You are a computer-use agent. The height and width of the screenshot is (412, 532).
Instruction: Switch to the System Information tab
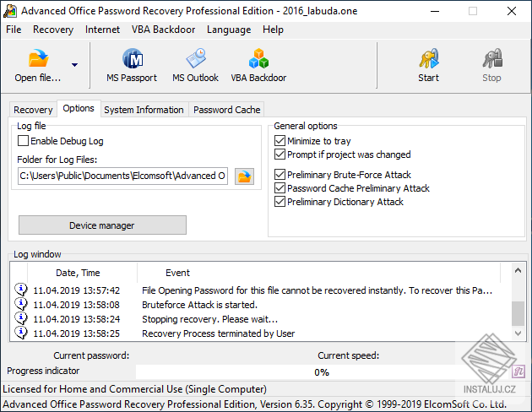tap(144, 110)
